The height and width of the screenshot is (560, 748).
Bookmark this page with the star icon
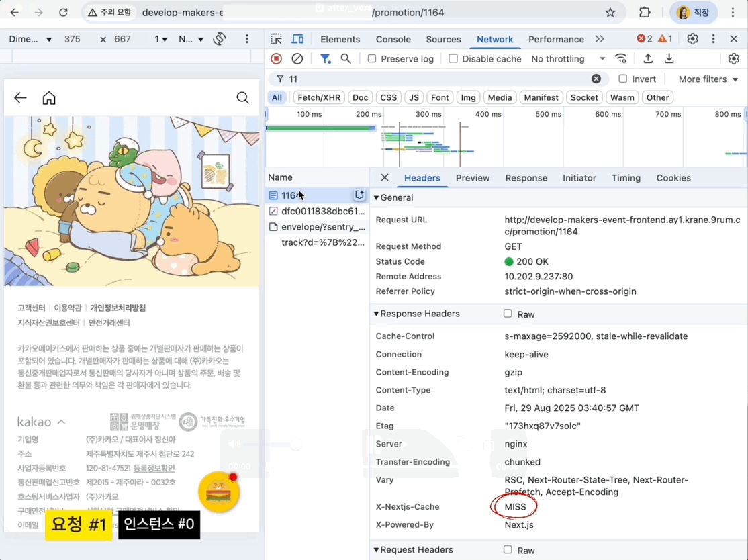pos(610,12)
